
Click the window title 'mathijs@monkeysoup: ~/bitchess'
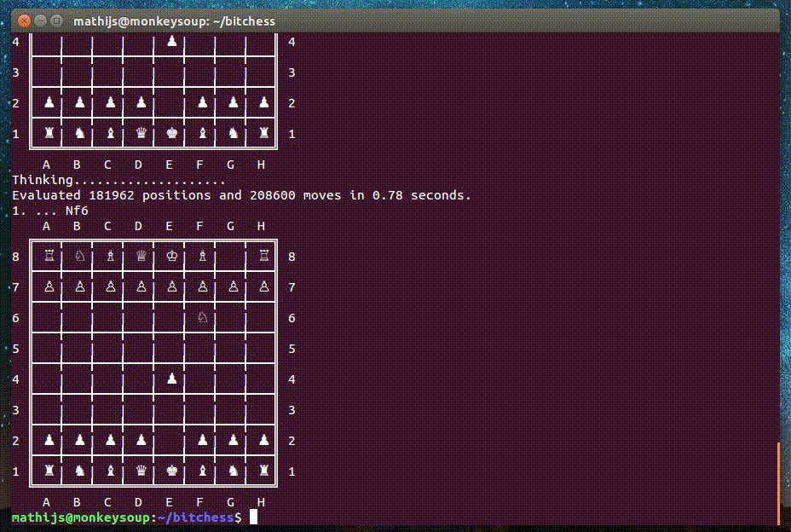(x=175, y=20)
